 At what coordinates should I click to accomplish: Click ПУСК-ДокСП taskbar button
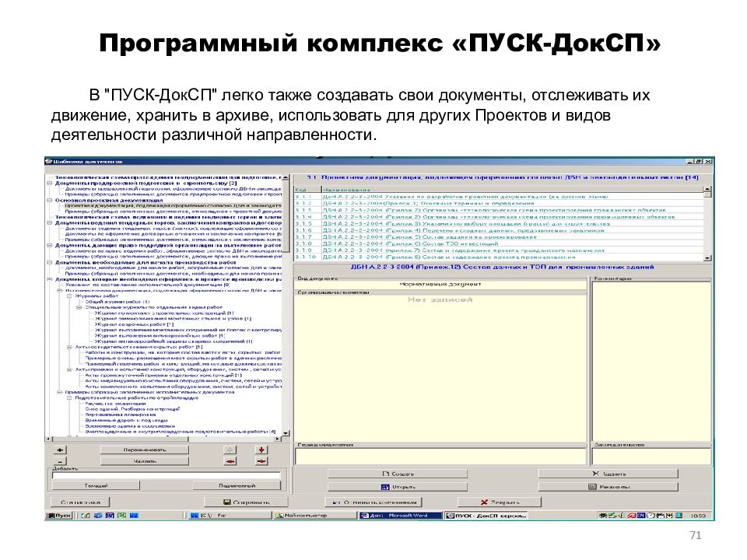coord(486,515)
